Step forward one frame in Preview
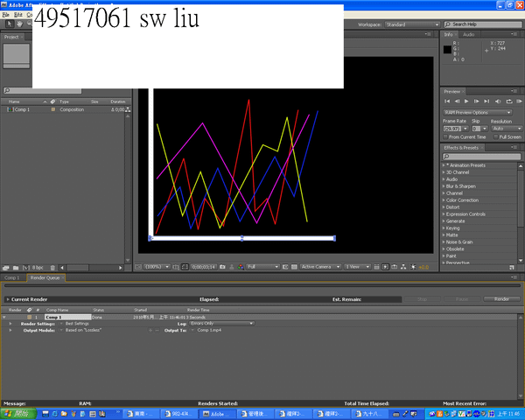 pos(477,101)
